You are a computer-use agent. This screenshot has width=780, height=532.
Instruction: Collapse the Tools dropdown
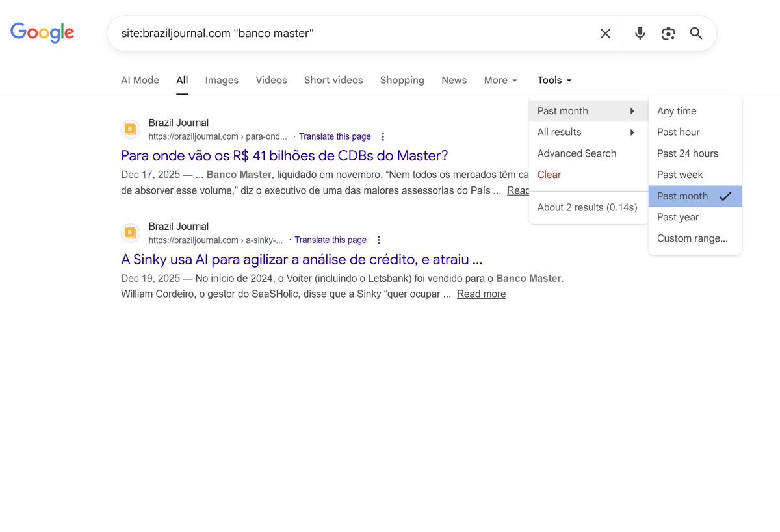click(x=554, y=80)
